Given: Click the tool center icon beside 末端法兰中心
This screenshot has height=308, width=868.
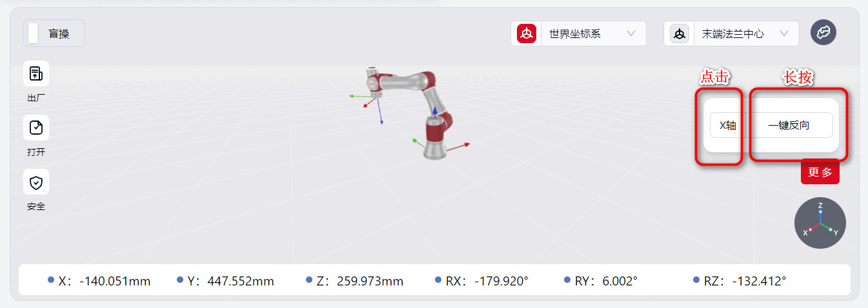Looking at the screenshot, I should pos(680,34).
